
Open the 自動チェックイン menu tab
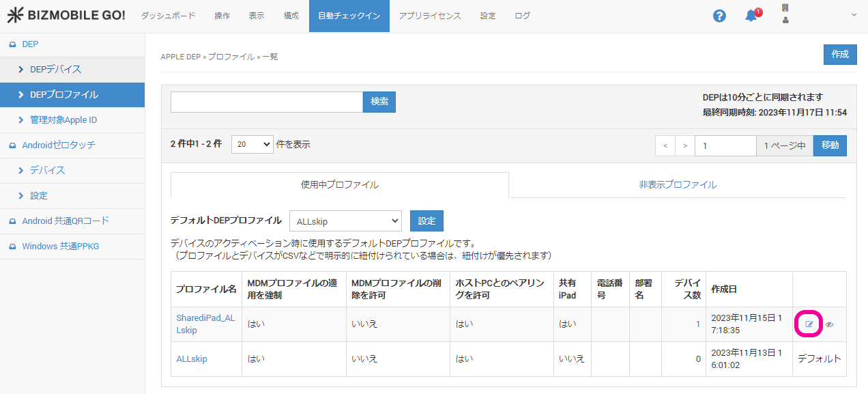tap(349, 16)
